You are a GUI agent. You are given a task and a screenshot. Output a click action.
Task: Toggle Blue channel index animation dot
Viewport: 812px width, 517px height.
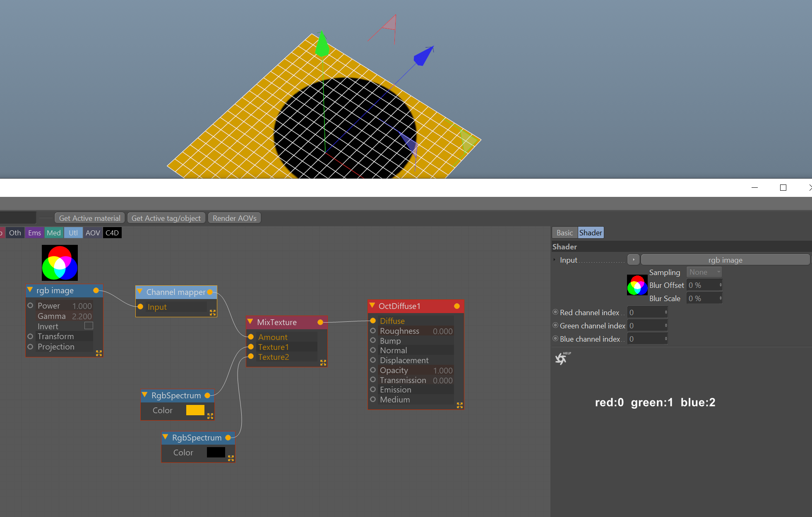555,339
